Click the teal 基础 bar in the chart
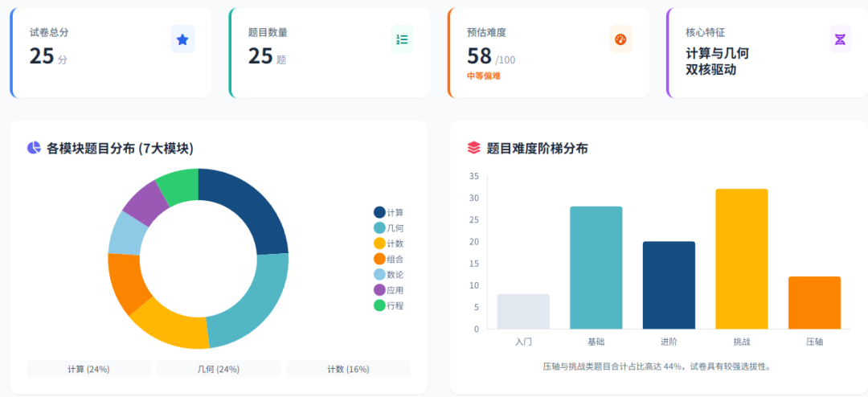Screen dimensions: 868x397 (x=596, y=268)
